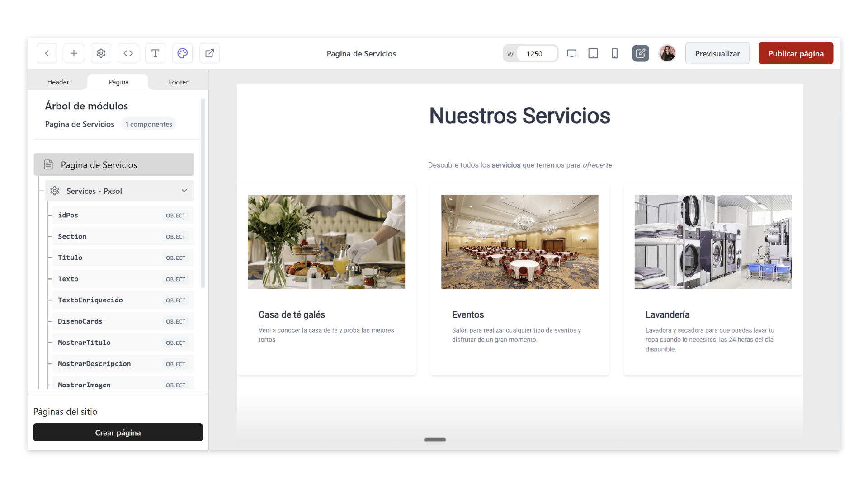The image size is (868, 488).
Task: Click the Previsualizar button
Action: (x=717, y=53)
